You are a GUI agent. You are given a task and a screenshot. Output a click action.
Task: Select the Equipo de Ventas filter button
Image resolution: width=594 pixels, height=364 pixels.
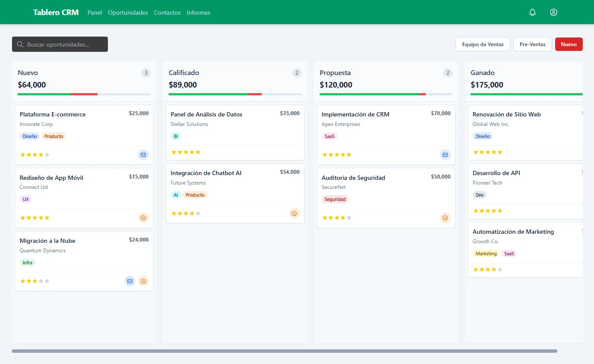483,44
